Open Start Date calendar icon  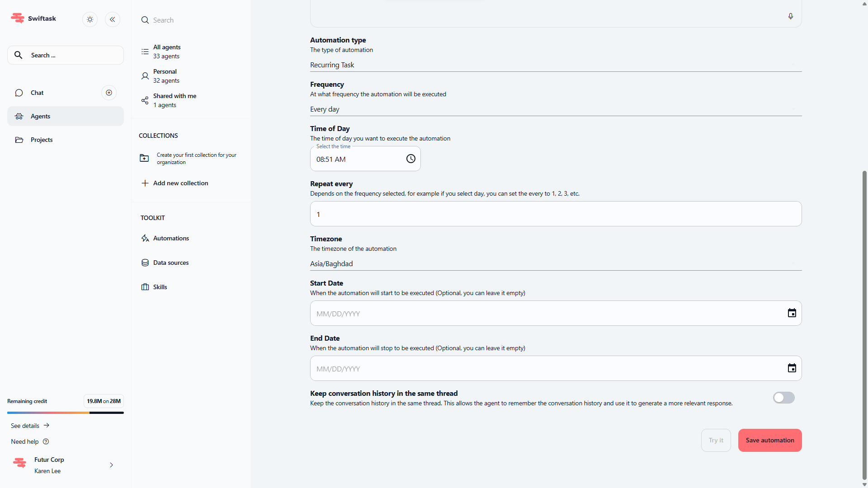coord(792,313)
